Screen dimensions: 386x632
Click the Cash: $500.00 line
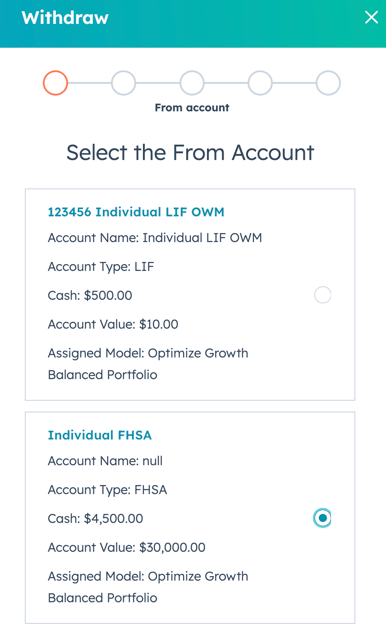click(90, 295)
